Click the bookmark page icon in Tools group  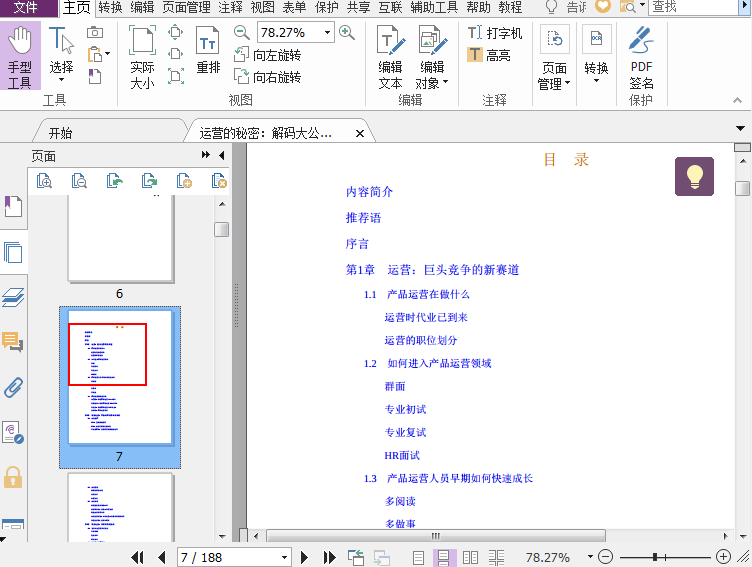(95, 76)
